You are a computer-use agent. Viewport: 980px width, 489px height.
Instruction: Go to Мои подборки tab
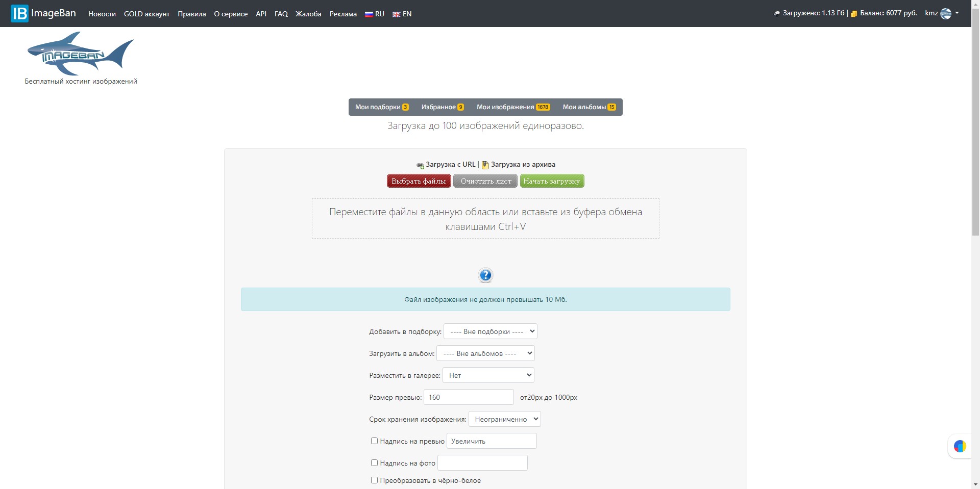(382, 107)
